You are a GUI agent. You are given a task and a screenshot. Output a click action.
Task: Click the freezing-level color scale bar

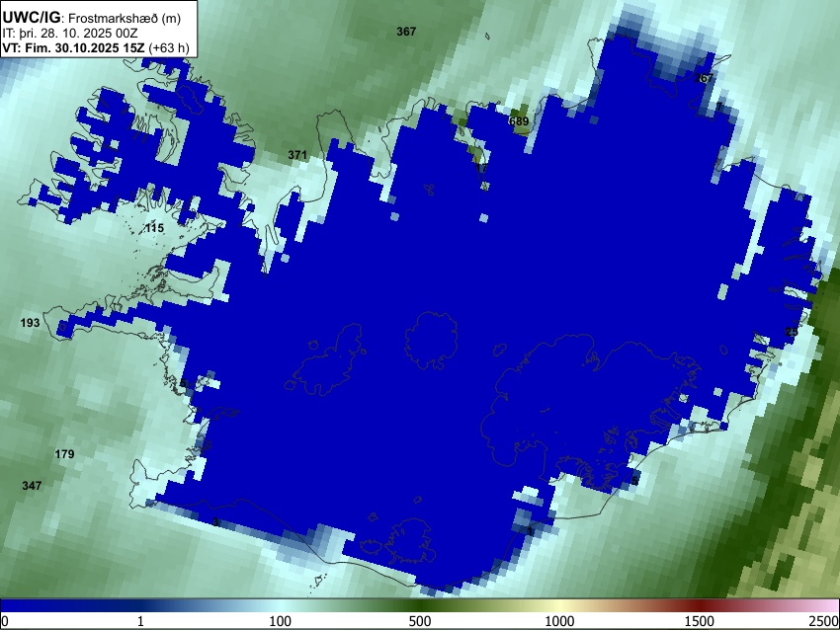click(x=420, y=605)
